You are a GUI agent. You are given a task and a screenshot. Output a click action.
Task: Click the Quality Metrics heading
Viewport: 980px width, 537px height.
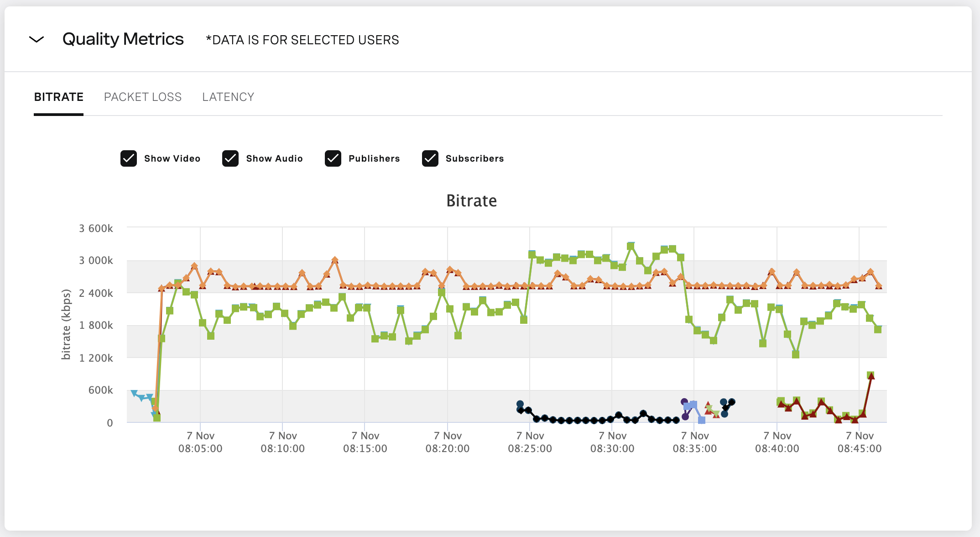pos(123,39)
